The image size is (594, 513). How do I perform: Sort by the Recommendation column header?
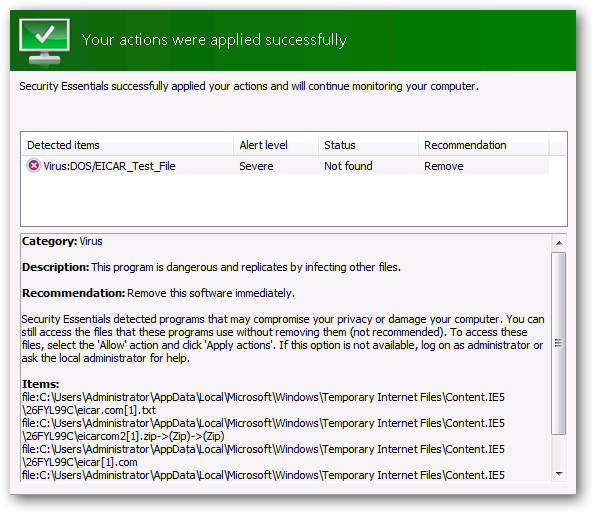pos(483,145)
